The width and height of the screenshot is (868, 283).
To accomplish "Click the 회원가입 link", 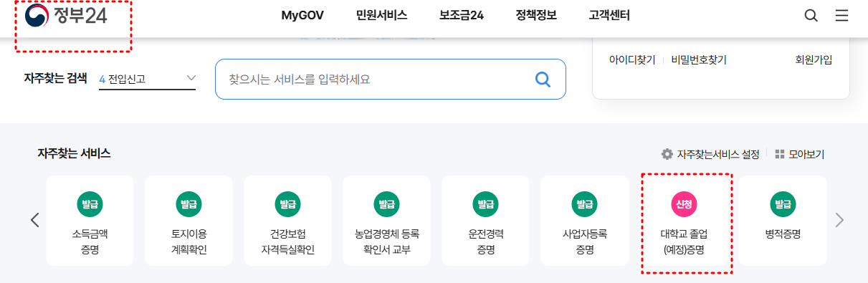I will pyautogui.click(x=814, y=60).
